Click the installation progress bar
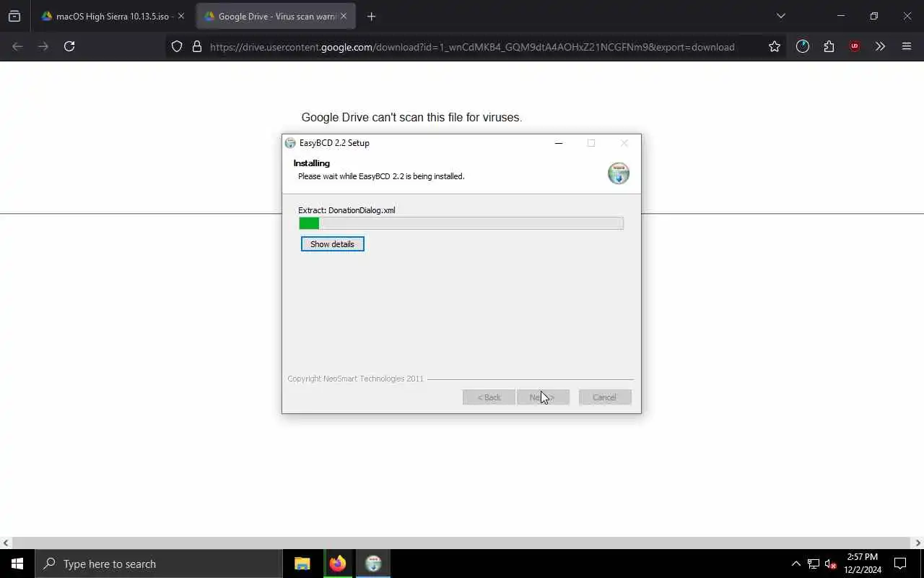 461,223
